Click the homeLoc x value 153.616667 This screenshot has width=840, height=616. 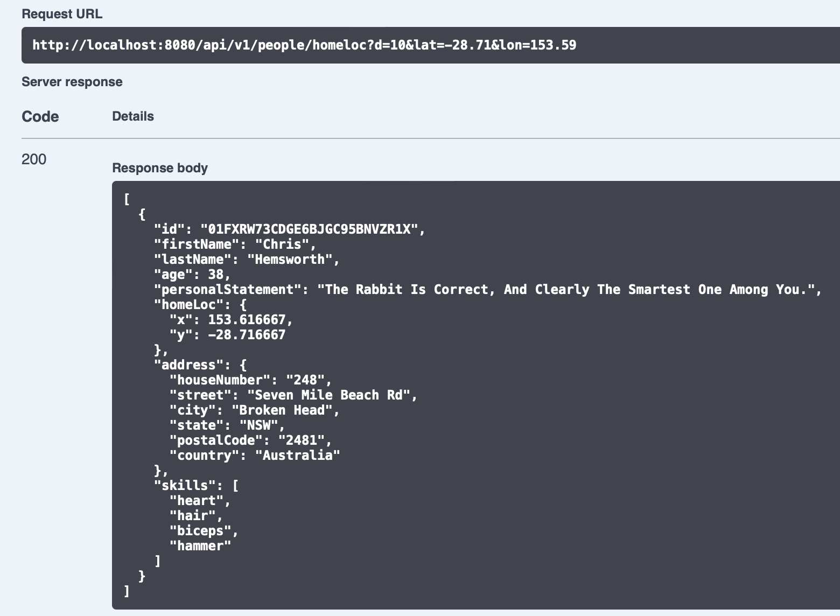[247, 320]
